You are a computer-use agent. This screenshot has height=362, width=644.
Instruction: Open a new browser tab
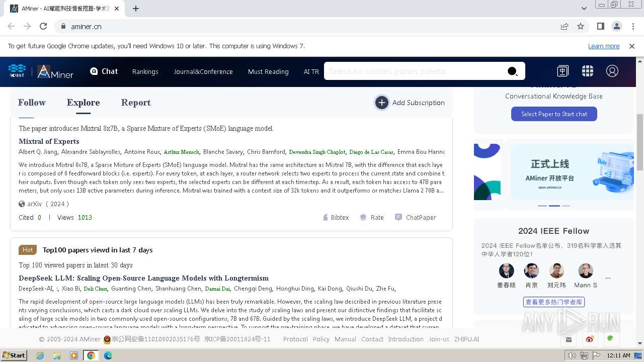pyautogui.click(x=136, y=9)
